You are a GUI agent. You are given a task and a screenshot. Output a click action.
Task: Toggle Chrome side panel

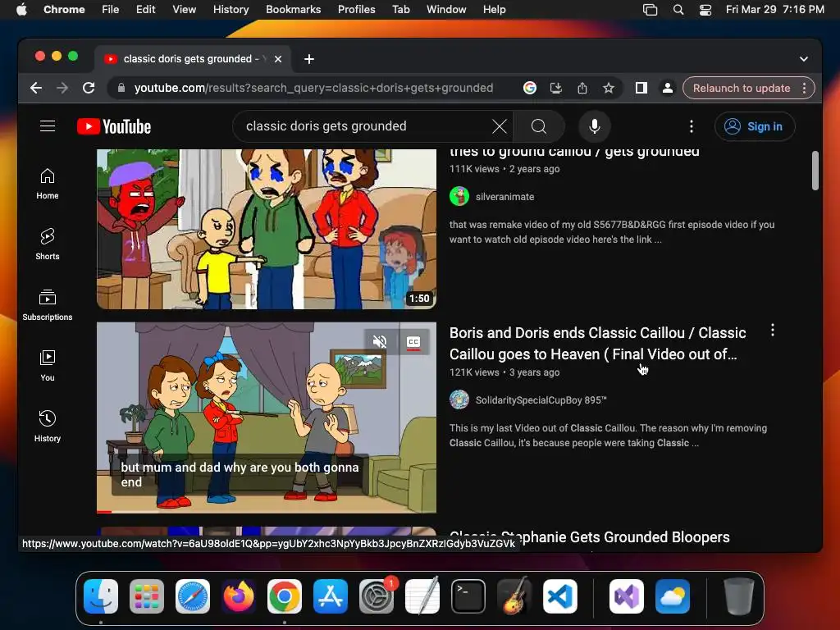[641, 88]
